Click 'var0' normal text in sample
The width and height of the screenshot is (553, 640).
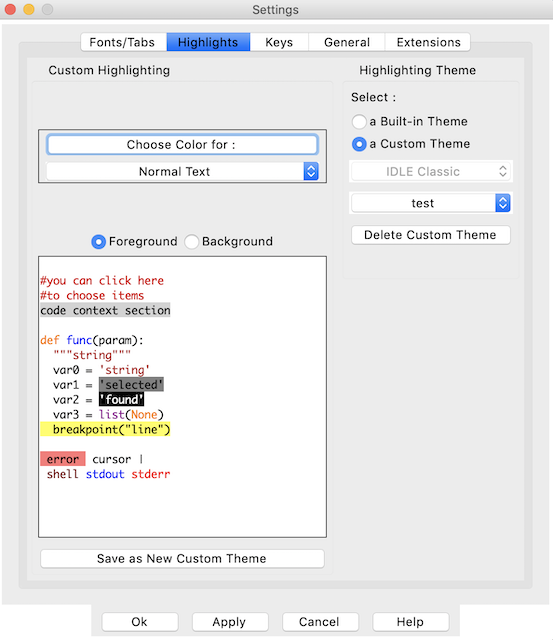click(66, 370)
